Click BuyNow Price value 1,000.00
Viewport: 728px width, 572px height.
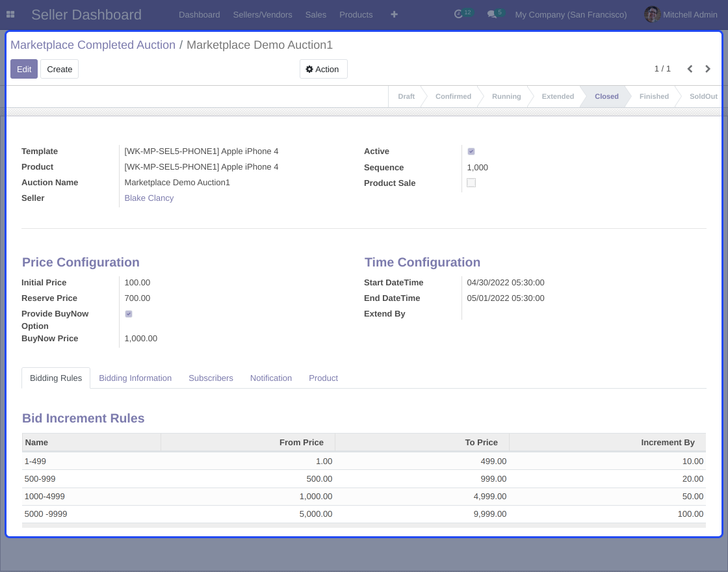coord(140,339)
